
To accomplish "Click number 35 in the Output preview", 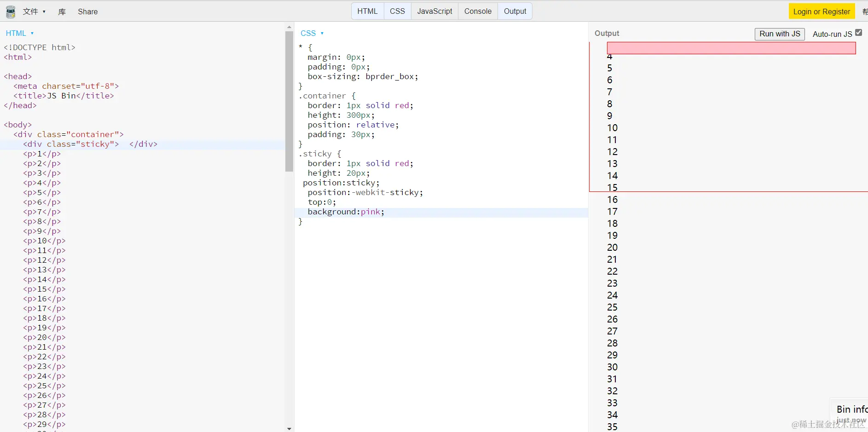I will [x=612, y=427].
